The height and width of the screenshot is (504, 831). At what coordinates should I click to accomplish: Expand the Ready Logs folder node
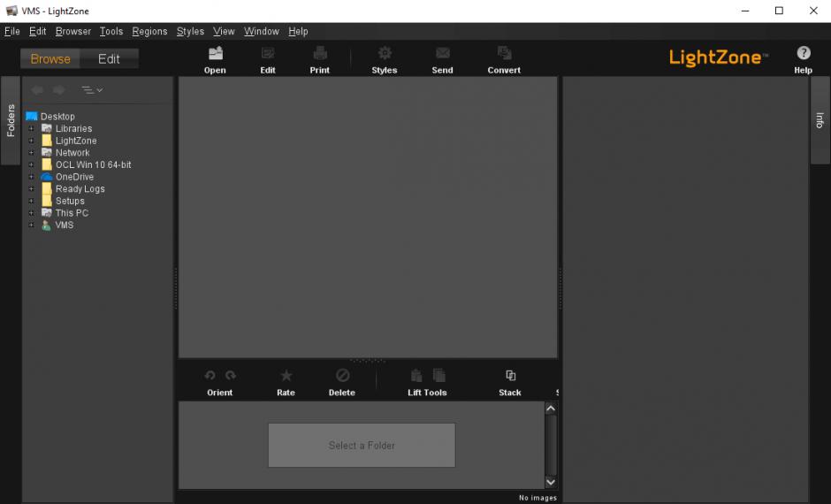pyautogui.click(x=31, y=188)
